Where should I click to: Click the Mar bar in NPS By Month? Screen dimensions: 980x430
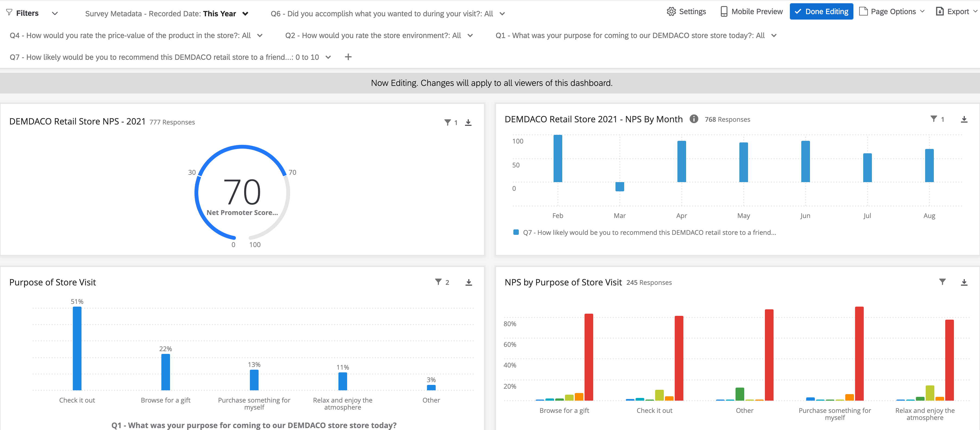620,187
